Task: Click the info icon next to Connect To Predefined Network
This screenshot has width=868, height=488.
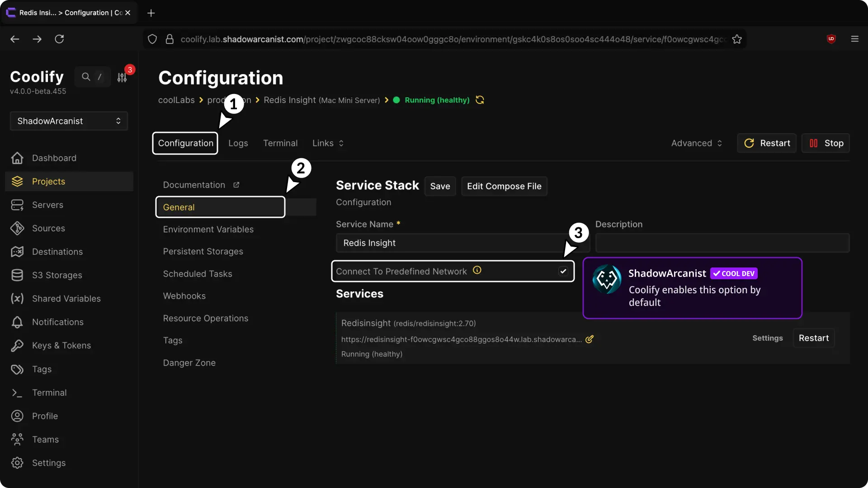Action: pyautogui.click(x=477, y=270)
